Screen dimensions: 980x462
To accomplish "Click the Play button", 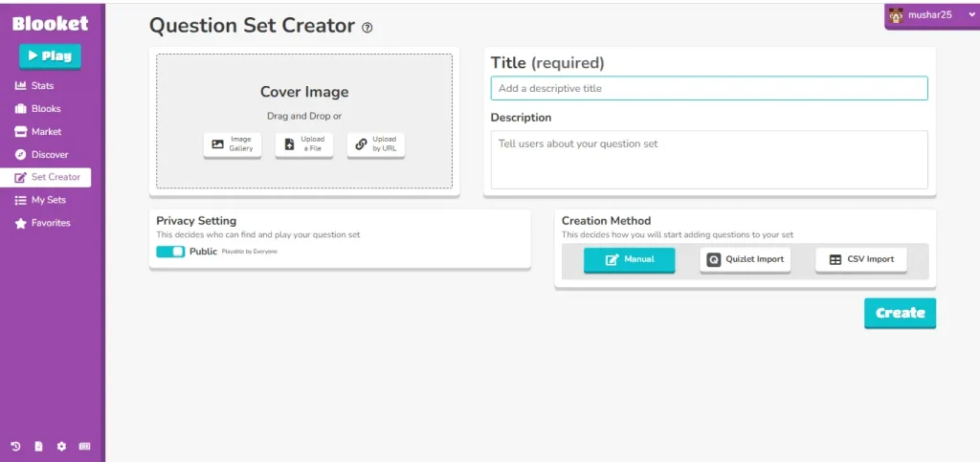I will [x=50, y=56].
